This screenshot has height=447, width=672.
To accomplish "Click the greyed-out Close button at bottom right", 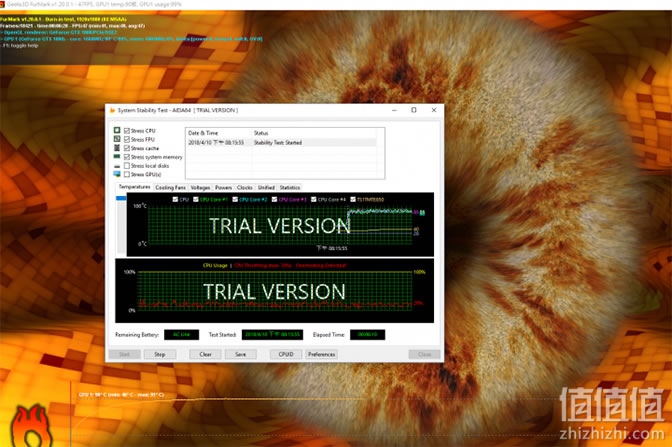I will click(424, 354).
